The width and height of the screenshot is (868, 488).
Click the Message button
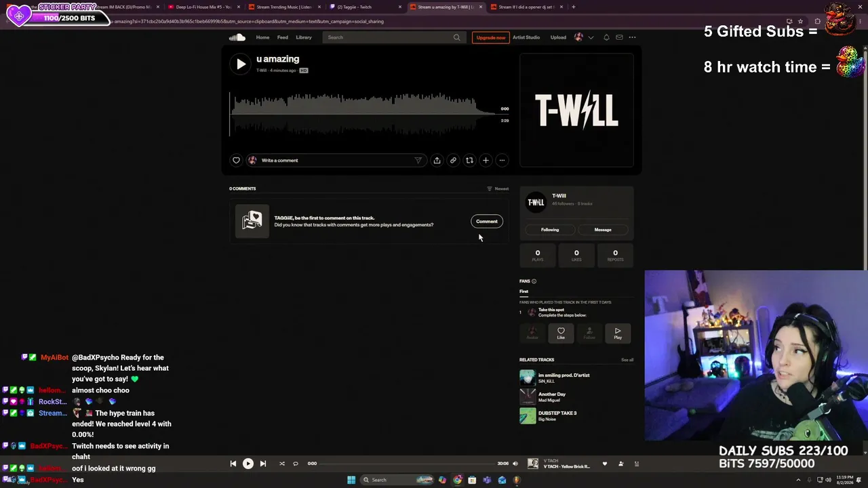tap(603, 230)
